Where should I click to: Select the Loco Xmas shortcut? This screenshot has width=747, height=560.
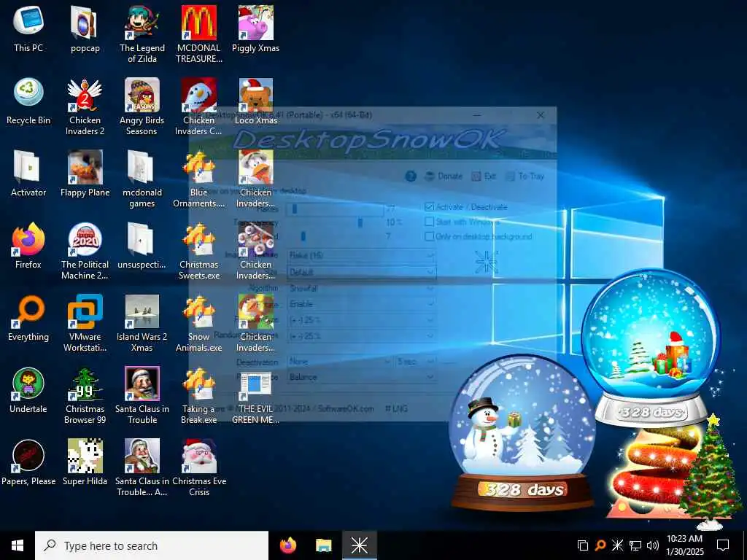click(x=256, y=101)
